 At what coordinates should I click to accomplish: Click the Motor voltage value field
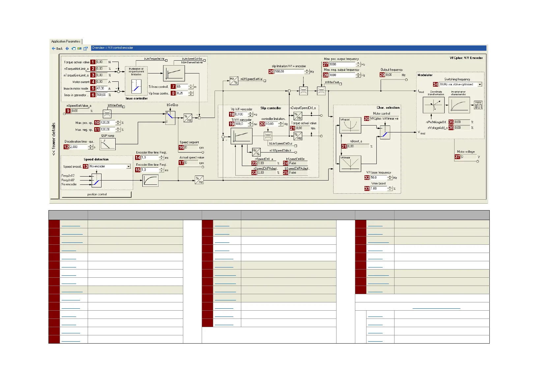coord(469,157)
